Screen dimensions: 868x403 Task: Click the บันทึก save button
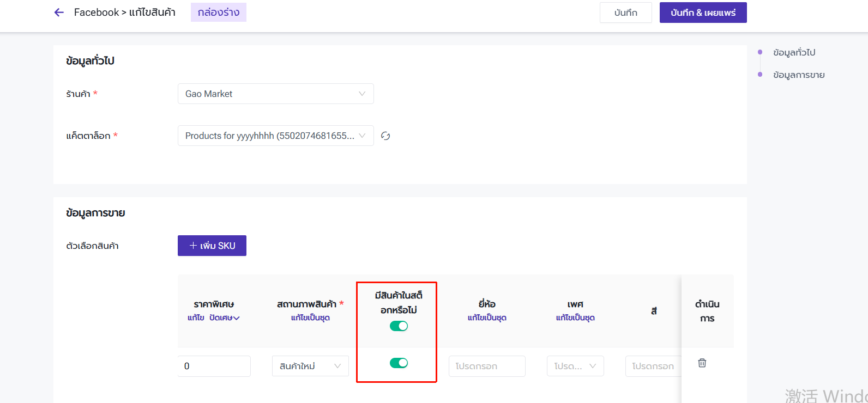point(625,13)
